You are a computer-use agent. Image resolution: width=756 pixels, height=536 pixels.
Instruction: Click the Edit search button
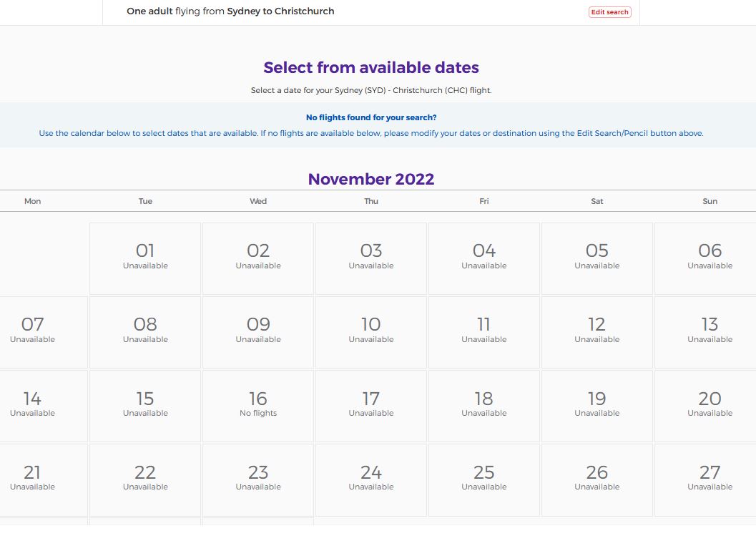click(x=609, y=12)
